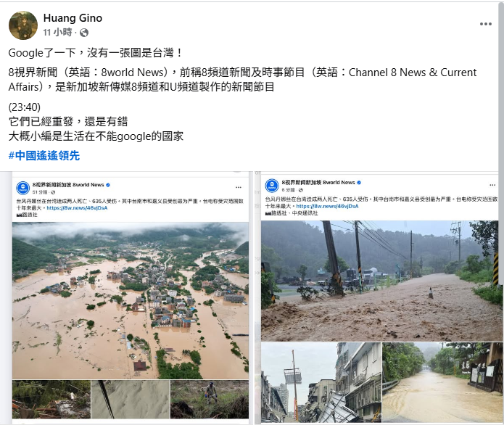The height and width of the screenshot is (425, 504).
Task: Open three-dot menu in left embedded post
Action: coord(238,187)
